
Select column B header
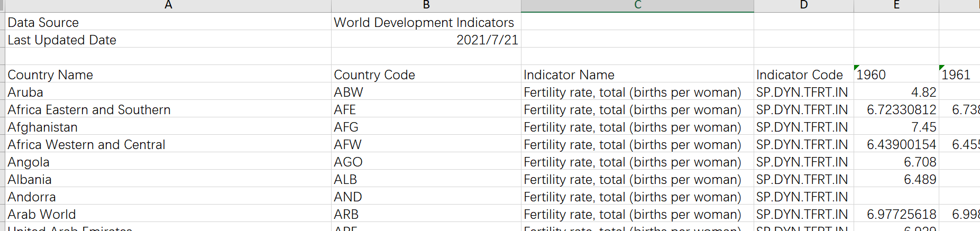tap(426, 5)
